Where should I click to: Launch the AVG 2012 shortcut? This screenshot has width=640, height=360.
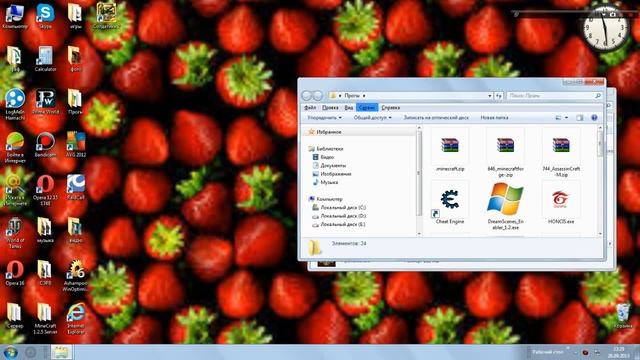point(76,144)
